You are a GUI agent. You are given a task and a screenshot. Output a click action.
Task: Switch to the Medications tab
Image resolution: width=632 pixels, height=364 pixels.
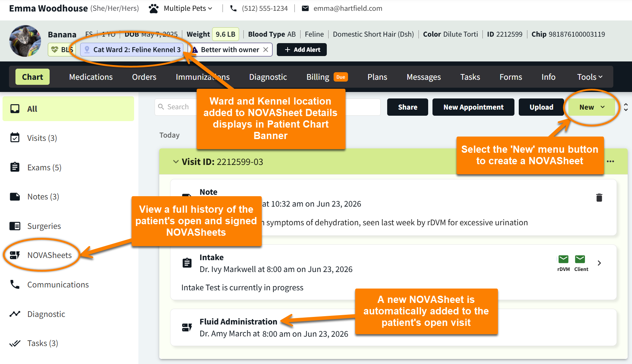[91, 77]
